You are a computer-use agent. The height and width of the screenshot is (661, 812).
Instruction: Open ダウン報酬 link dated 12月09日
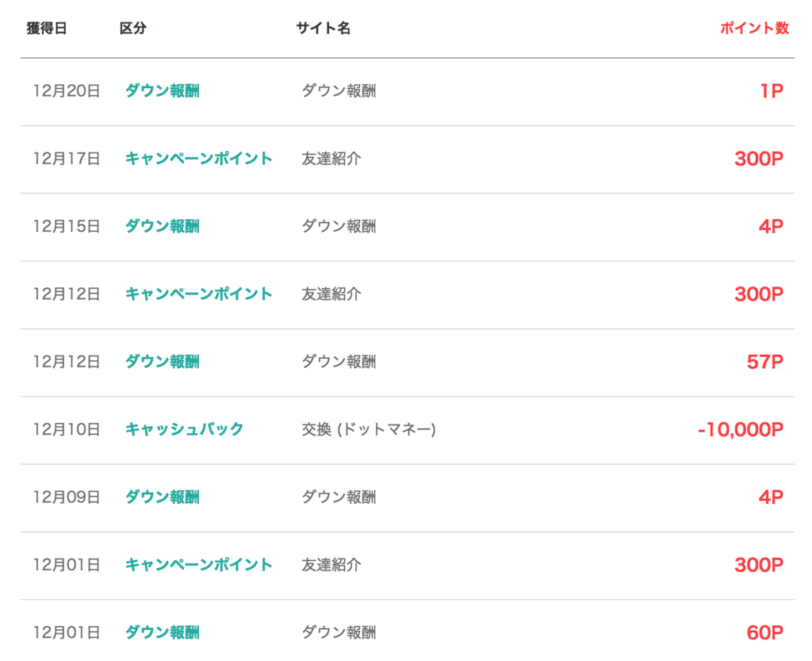pyautogui.click(x=162, y=498)
